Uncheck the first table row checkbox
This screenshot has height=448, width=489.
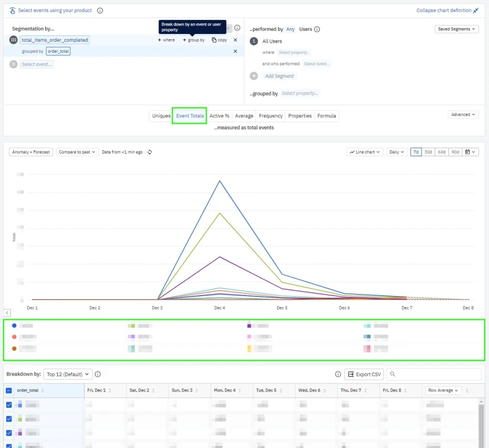click(9, 405)
